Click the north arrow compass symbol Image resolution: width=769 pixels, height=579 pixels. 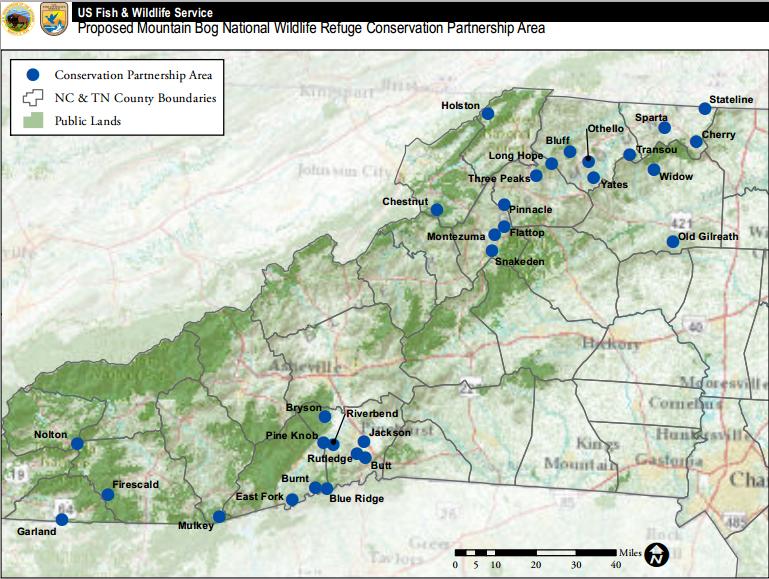[x=656, y=553]
